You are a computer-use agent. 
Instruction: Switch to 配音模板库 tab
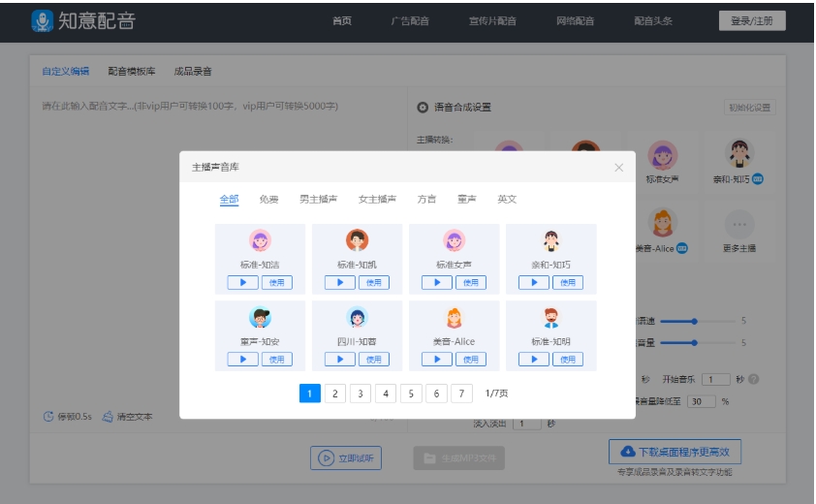tap(132, 72)
